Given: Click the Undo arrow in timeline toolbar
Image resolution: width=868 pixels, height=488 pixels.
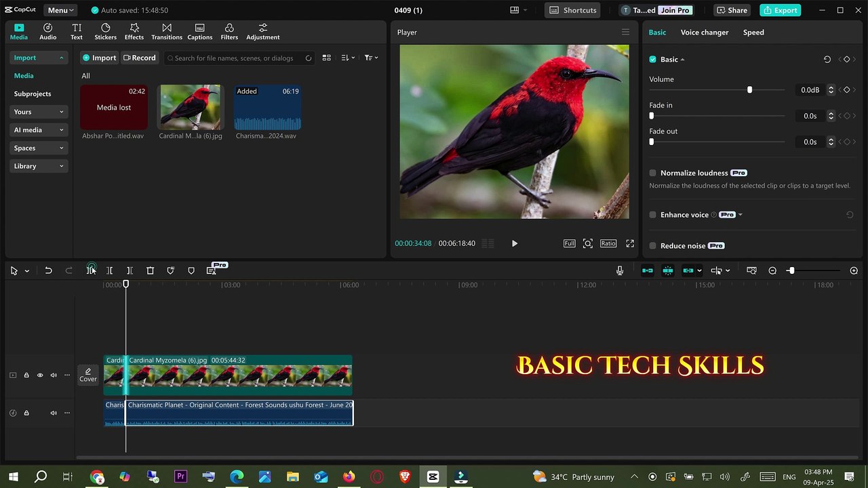Looking at the screenshot, I should (48, 270).
